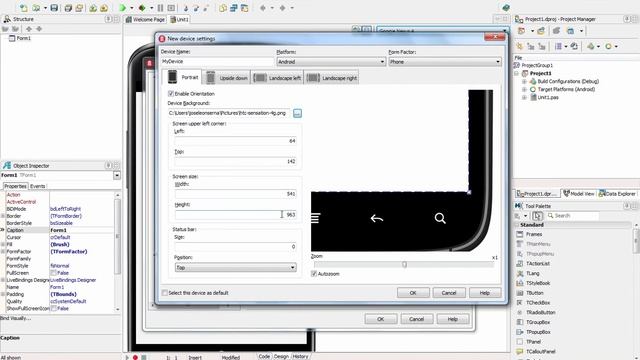Click the Device Name input field
The image size is (640, 360).
click(x=217, y=61)
